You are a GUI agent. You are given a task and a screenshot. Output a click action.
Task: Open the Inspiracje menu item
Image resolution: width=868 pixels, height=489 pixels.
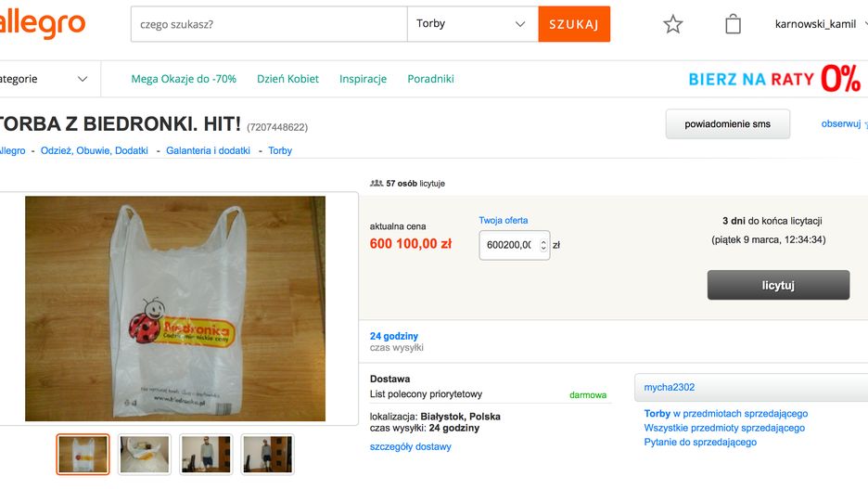363,80
